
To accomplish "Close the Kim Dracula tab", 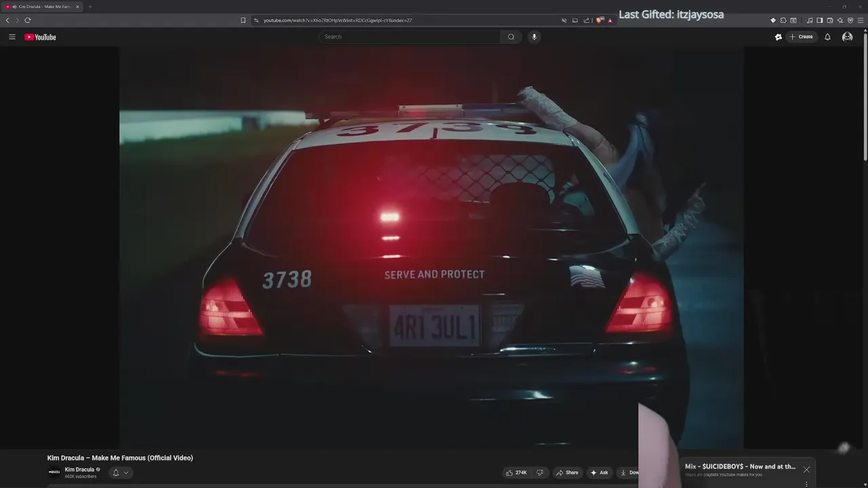I will (77, 7).
